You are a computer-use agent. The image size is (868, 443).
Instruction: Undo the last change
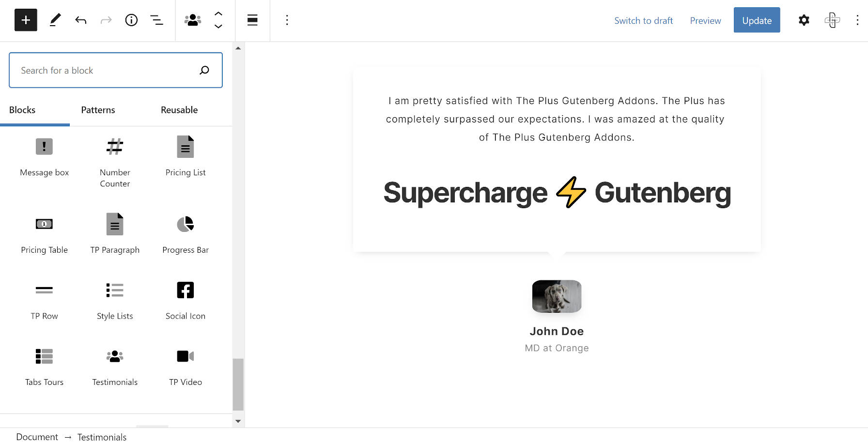(81, 20)
